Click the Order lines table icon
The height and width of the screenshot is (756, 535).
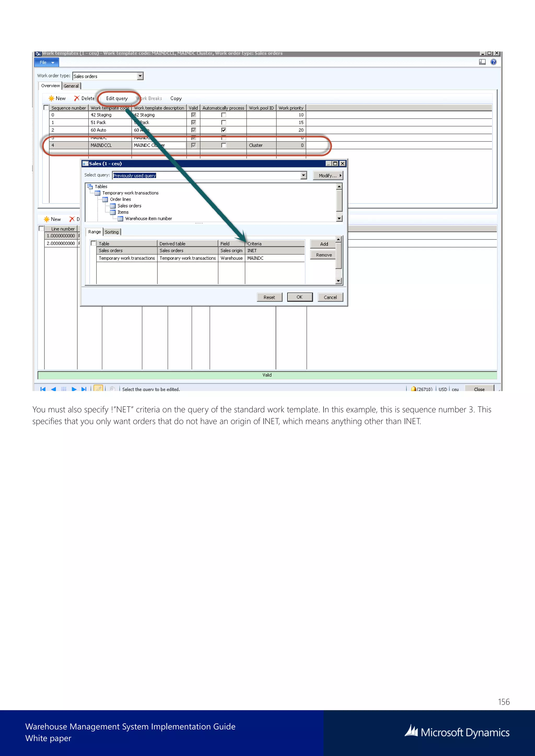(x=105, y=199)
